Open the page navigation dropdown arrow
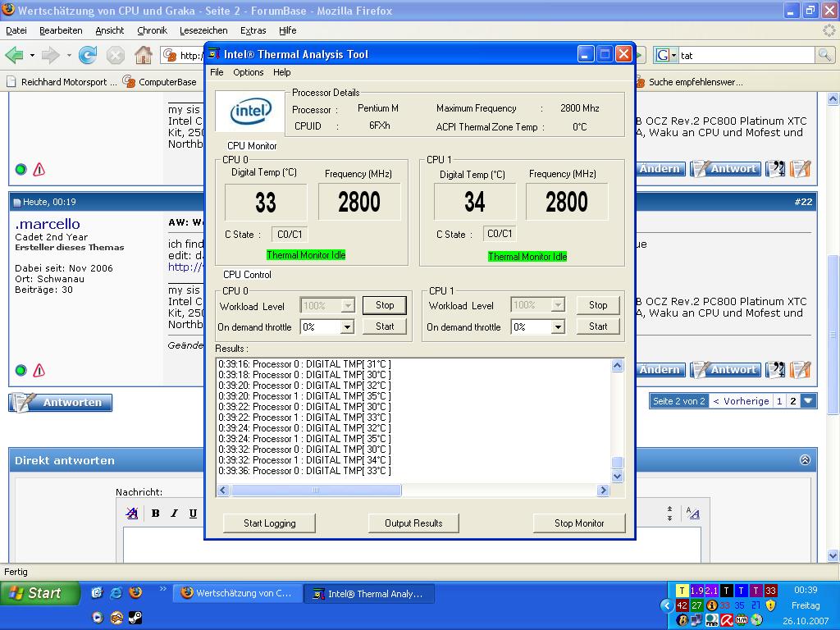 point(808,400)
